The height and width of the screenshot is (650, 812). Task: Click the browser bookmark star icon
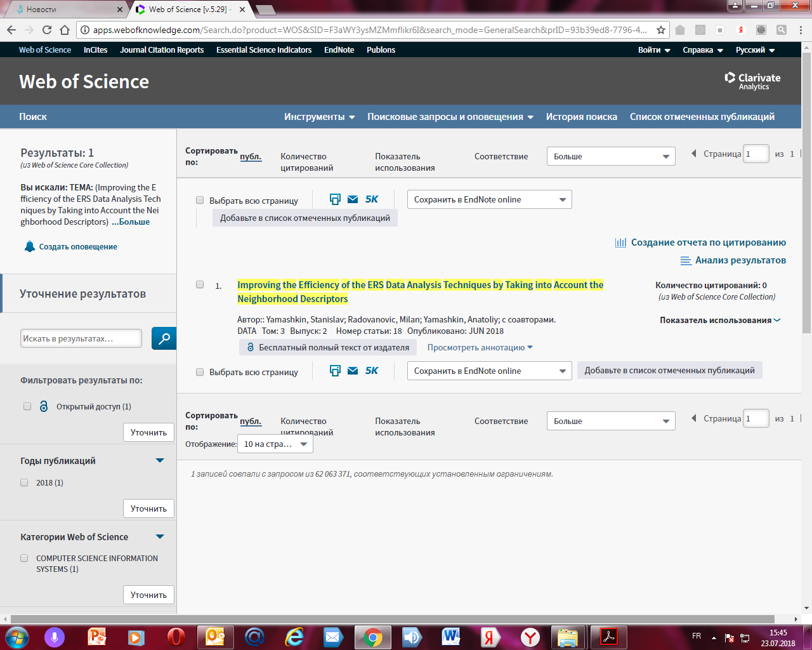pos(660,30)
